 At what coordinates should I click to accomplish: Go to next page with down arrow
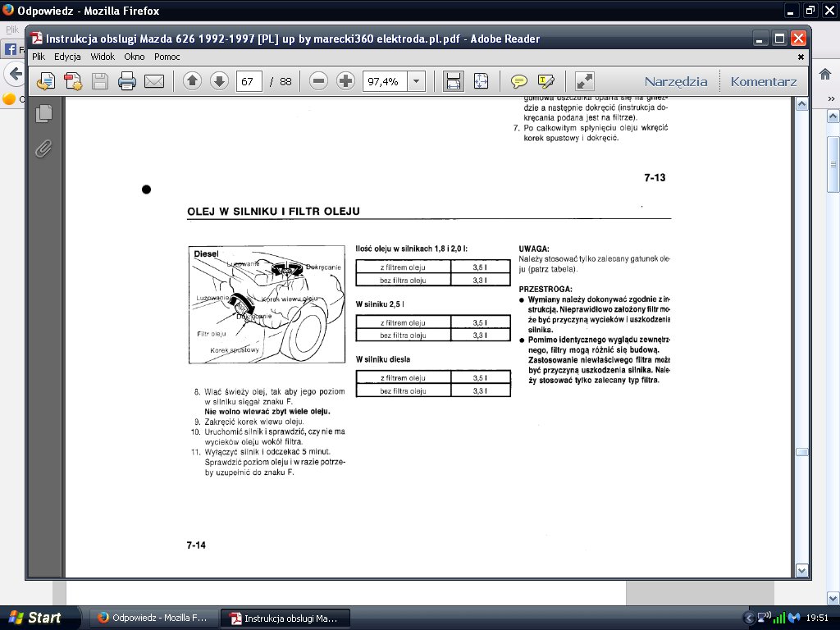click(219, 81)
